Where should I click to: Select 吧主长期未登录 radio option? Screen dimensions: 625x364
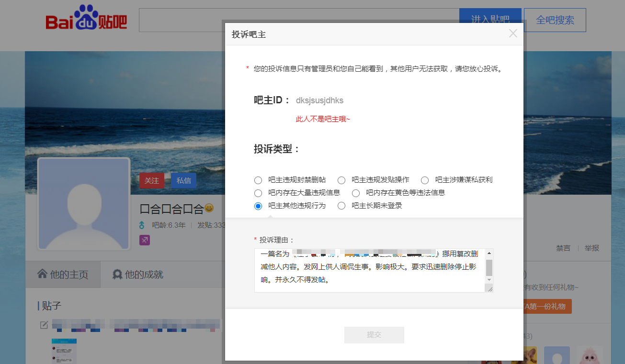(x=341, y=206)
